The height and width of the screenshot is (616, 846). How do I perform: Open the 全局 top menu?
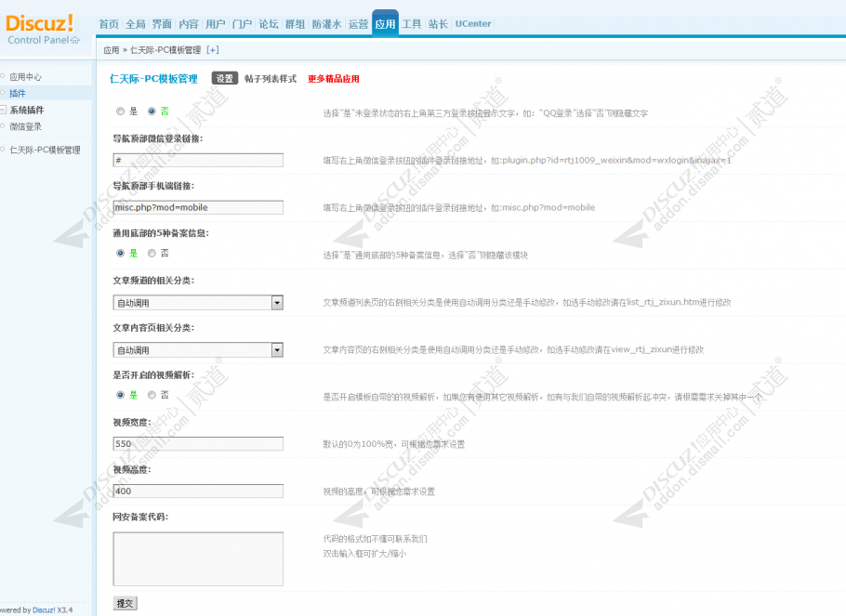136,24
